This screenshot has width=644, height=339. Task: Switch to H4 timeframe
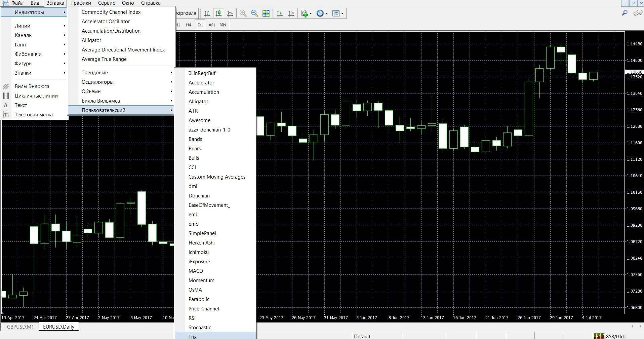(x=189, y=25)
